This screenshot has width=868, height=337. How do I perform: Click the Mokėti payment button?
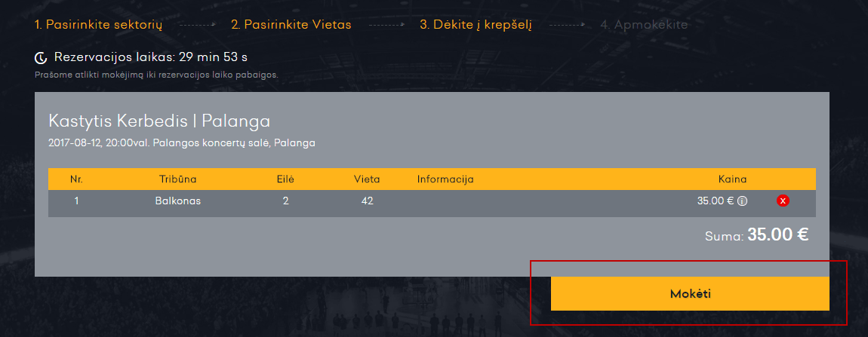pyautogui.click(x=690, y=294)
